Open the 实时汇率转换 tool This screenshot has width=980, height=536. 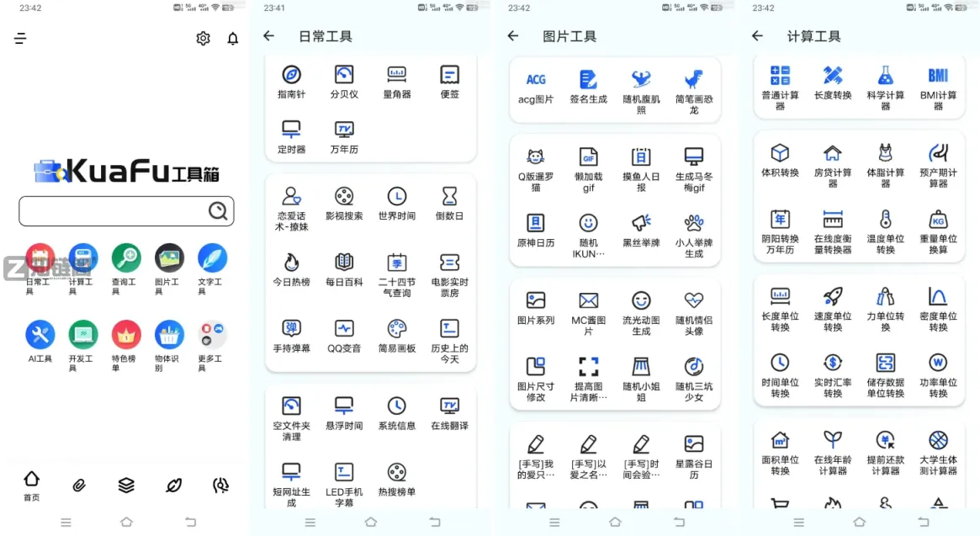pyautogui.click(x=833, y=375)
